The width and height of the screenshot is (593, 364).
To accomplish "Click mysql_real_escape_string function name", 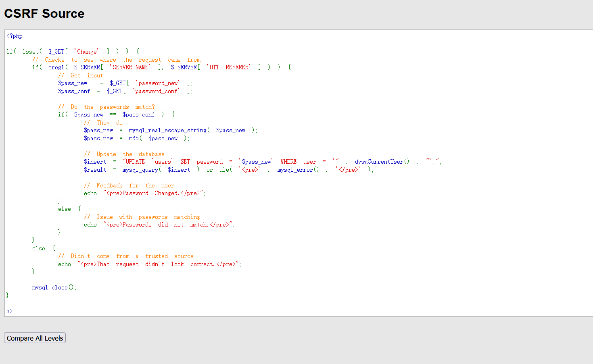I will coord(168,130).
